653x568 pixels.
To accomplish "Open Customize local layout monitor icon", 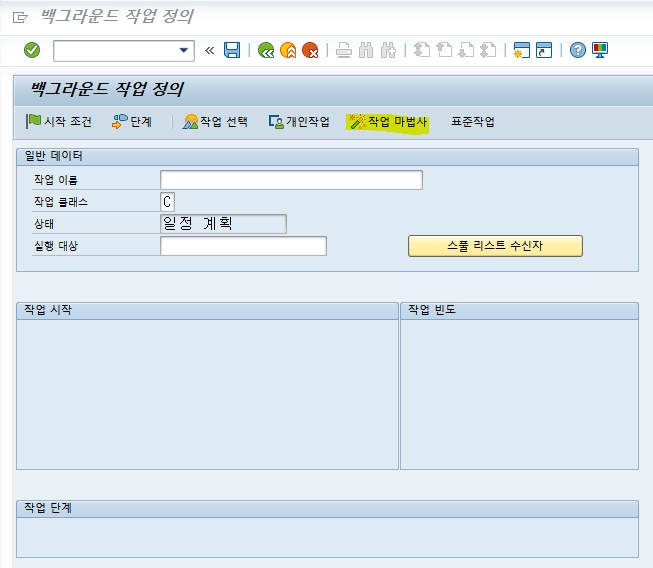I will pyautogui.click(x=600, y=50).
